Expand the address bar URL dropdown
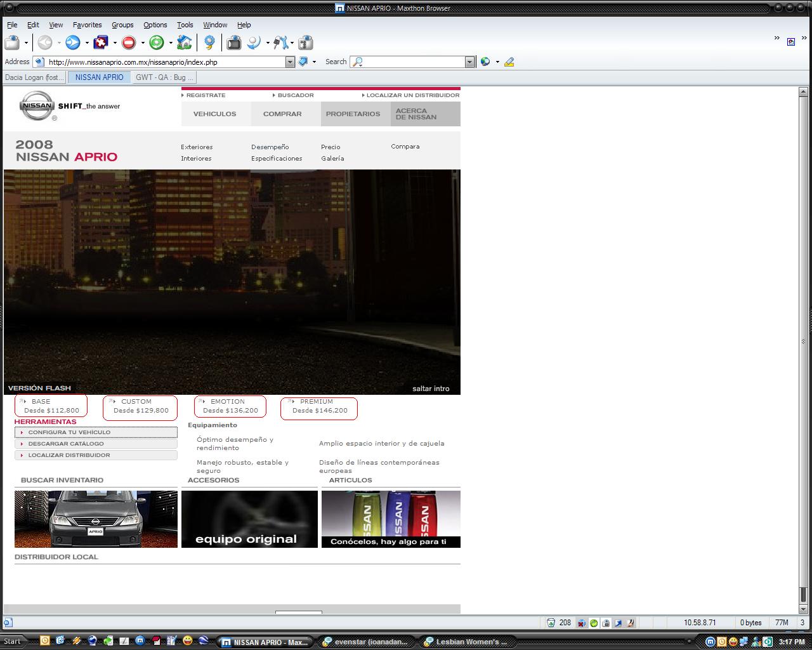This screenshot has width=812, height=650. (290, 62)
